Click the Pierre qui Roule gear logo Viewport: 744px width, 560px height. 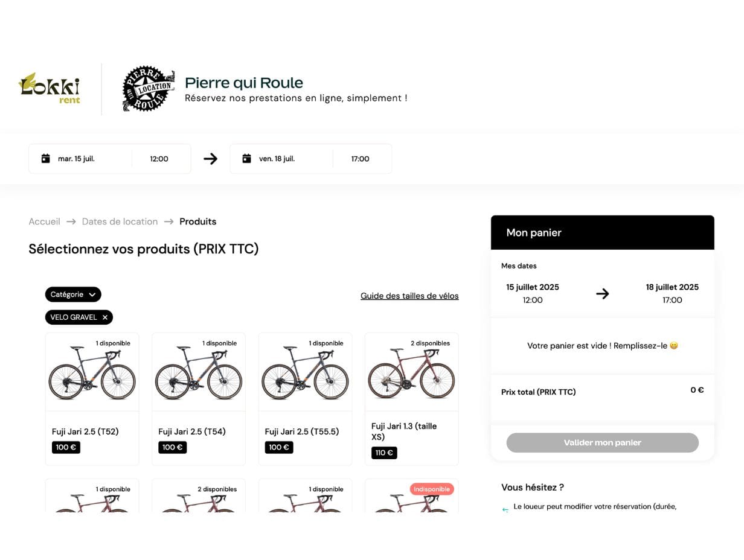149,89
